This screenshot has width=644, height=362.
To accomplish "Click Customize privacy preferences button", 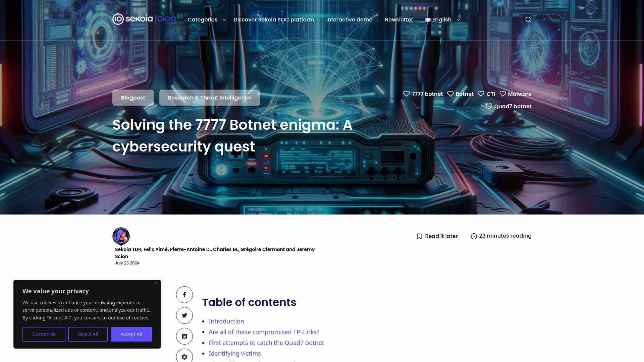I will tap(44, 334).
